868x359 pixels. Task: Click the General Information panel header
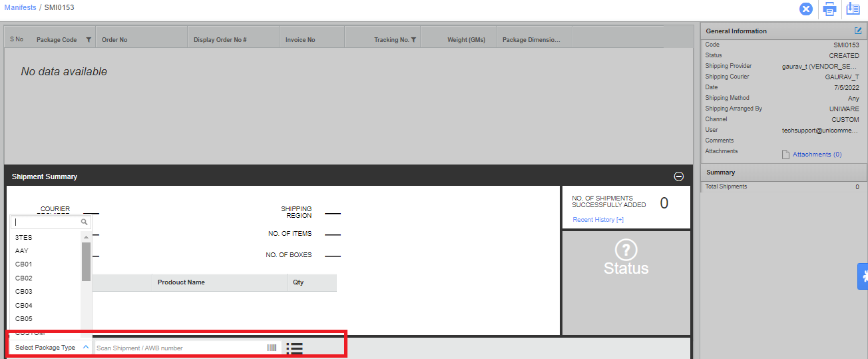click(x=783, y=31)
